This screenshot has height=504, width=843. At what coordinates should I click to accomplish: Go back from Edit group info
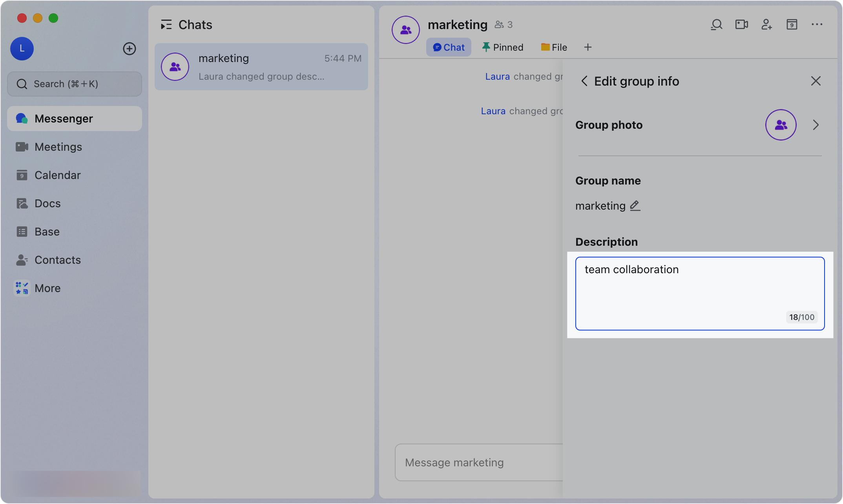pyautogui.click(x=584, y=81)
